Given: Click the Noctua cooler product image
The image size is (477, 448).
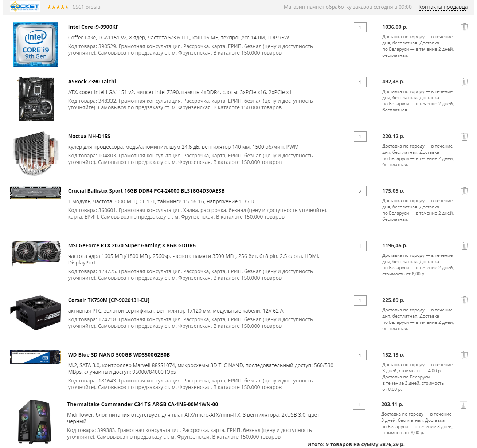Looking at the screenshot, I should pyautogui.click(x=36, y=154).
